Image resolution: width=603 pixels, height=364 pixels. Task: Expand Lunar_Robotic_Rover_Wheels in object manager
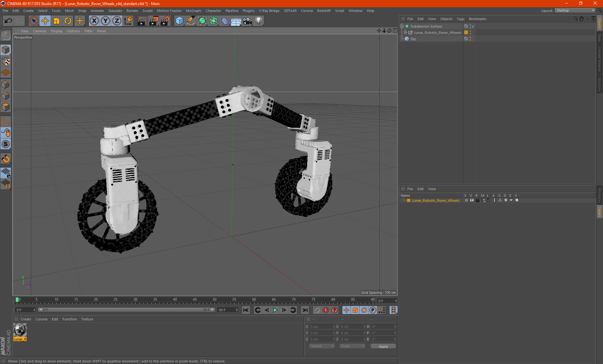tap(406, 32)
